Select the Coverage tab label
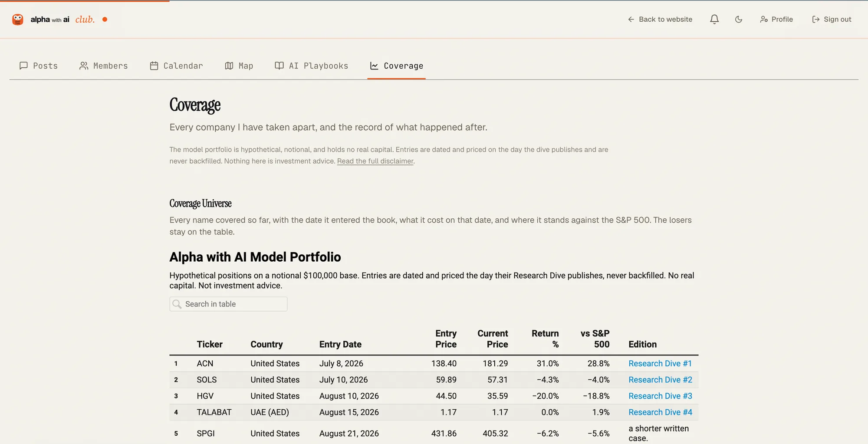The image size is (868, 444). click(404, 66)
